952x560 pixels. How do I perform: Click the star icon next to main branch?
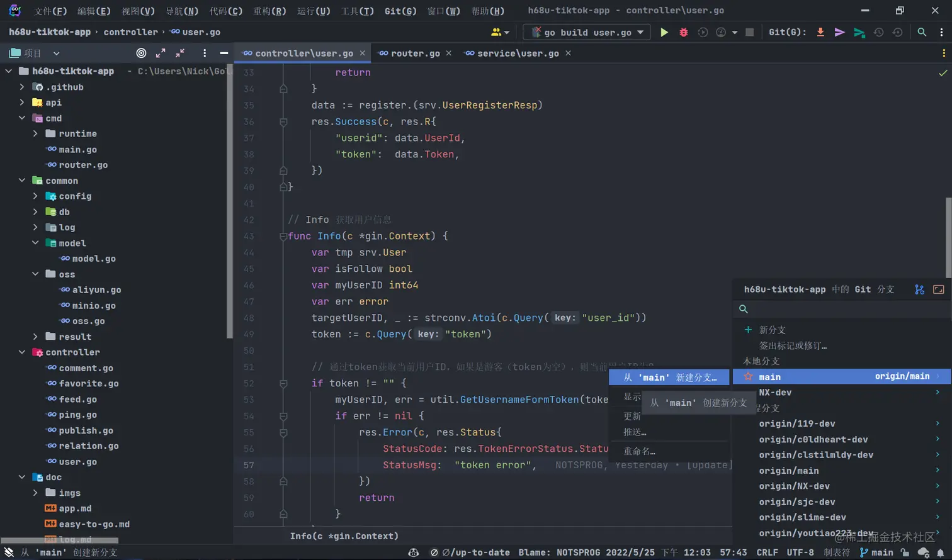coord(749,377)
